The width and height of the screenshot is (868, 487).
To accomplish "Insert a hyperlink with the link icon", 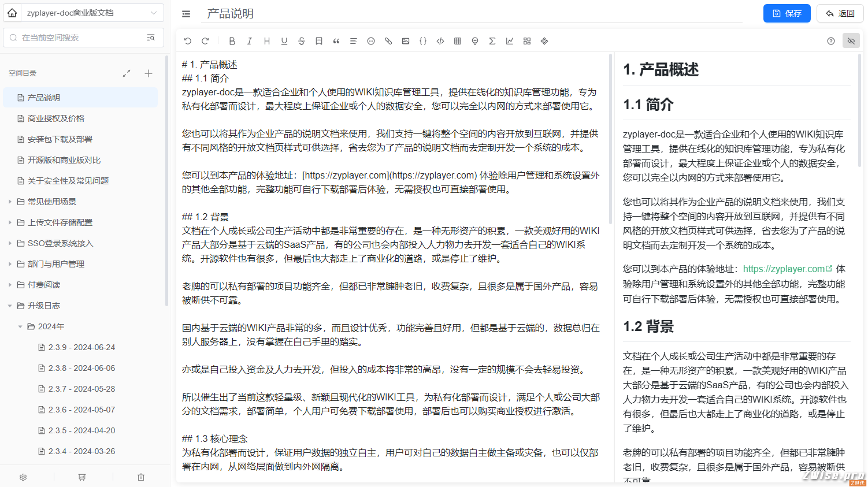I will [x=388, y=41].
